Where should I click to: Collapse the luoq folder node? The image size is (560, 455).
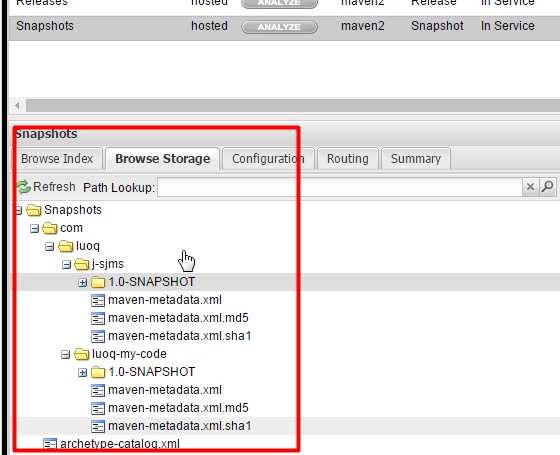pyautogui.click(x=50, y=246)
